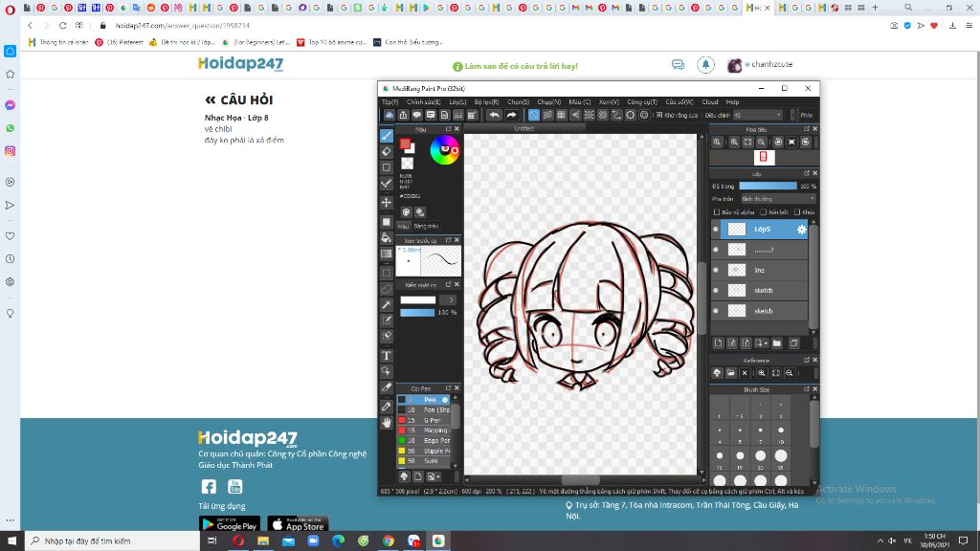Pick a hue on the color wheel
980x551 pixels.
[444, 150]
